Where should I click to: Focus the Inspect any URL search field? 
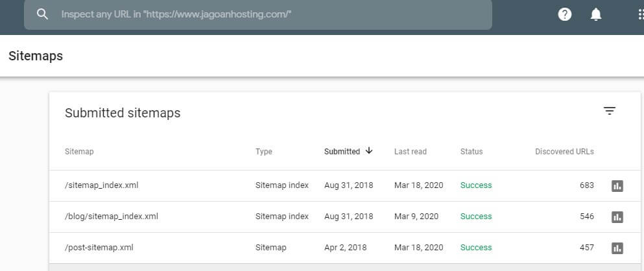[x=258, y=14]
